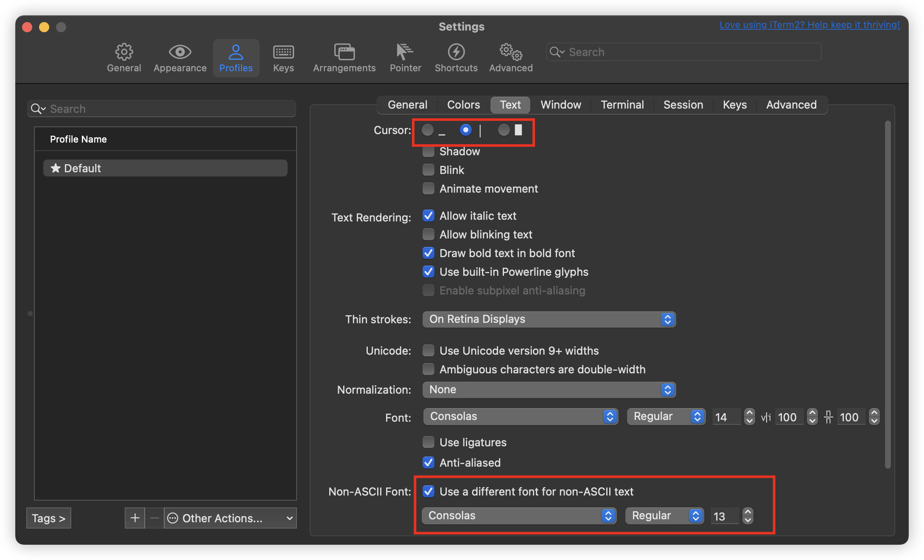Enable the Blink cursor checkbox
The width and height of the screenshot is (924, 560).
(x=428, y=170)
